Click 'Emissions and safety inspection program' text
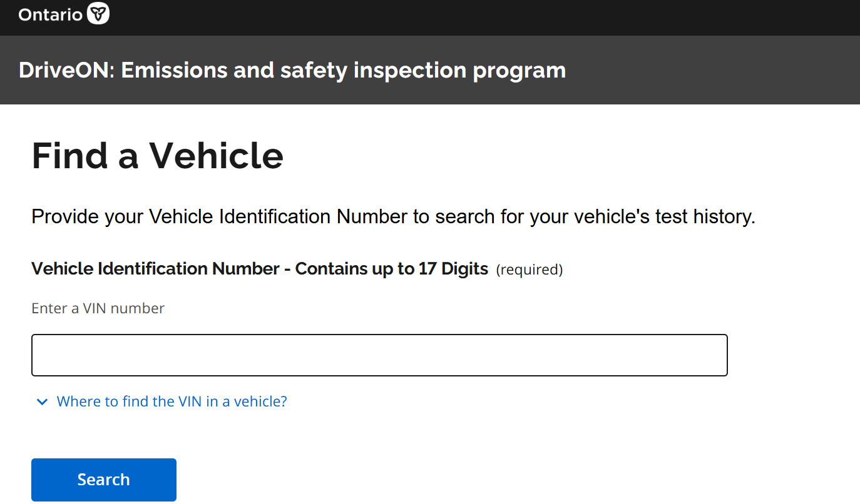The height and width of the screenshot is (504, 860). click(x=343, y=70)
